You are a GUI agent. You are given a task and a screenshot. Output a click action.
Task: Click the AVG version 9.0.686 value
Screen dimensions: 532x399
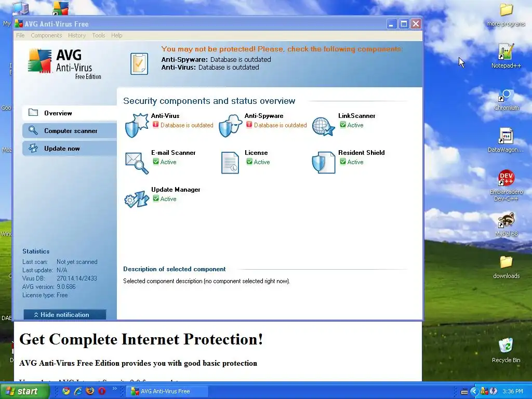(x=66, y=287)
